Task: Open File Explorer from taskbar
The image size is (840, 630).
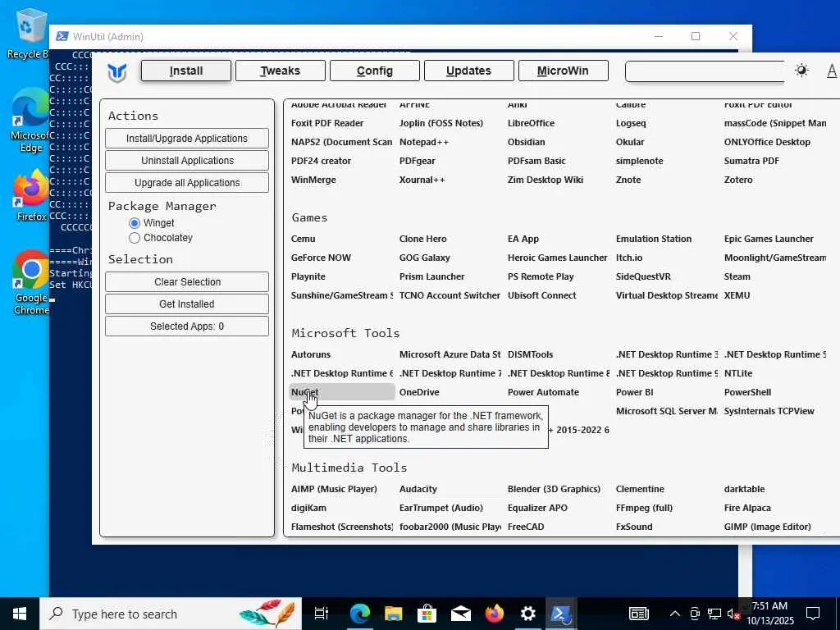Action: click(x=393, y=614)
